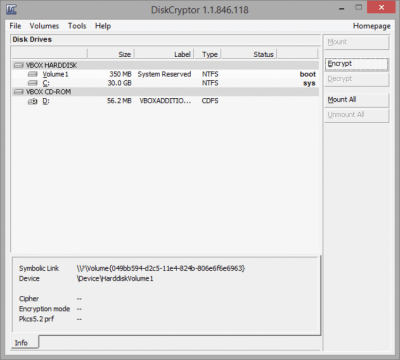The height and width of the screenshot is (360, 400).
Task: Click the NTFS type of C:
Action: pyautogui.click(x=210, y=83)
